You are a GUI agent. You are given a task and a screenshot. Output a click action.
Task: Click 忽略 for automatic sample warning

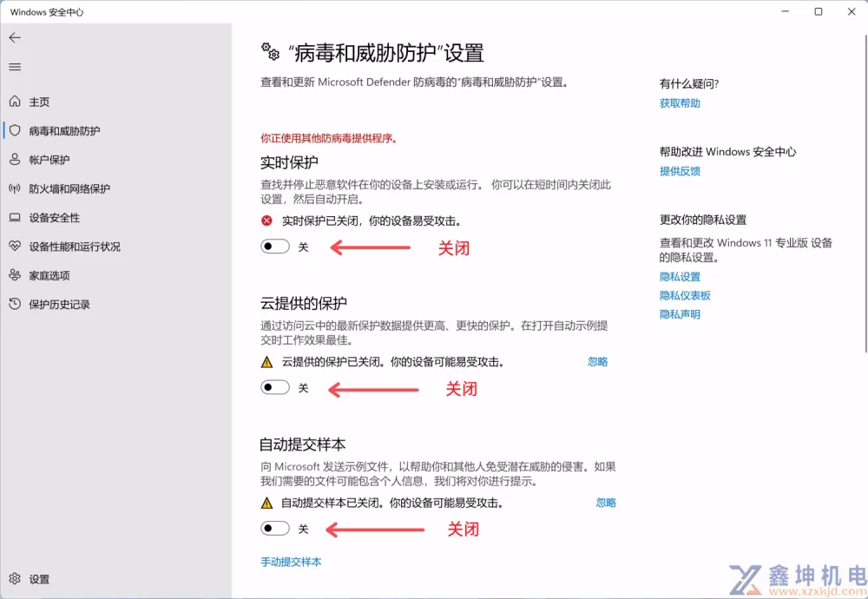pyautogui.click(x=606, y=503)
